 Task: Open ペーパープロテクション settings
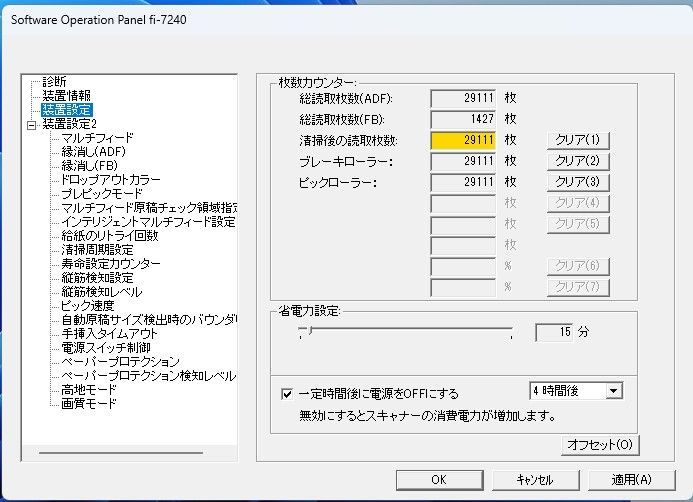[120, 361]
